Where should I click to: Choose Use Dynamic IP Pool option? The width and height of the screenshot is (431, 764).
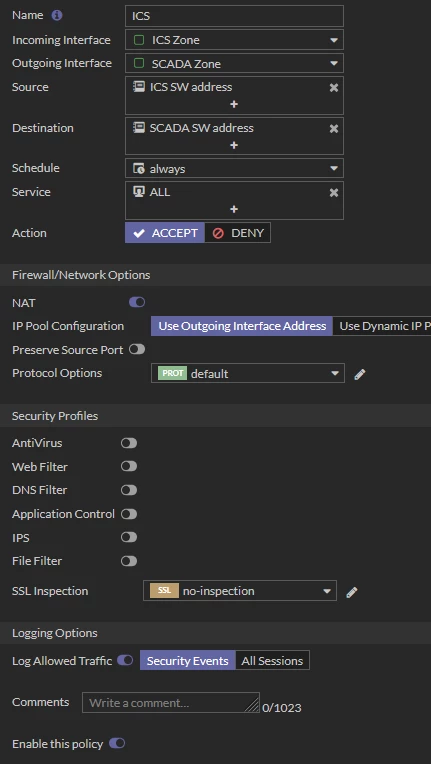point(382,326)
